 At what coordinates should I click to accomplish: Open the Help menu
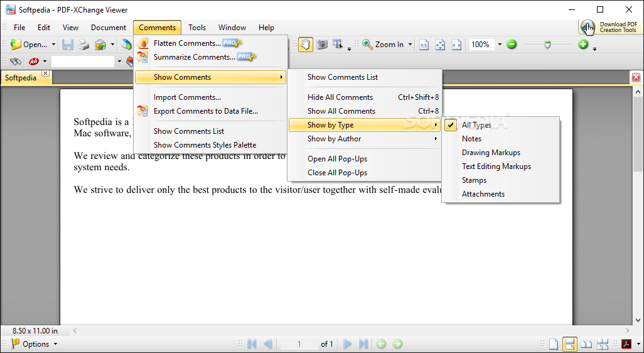tap(266, 28)
